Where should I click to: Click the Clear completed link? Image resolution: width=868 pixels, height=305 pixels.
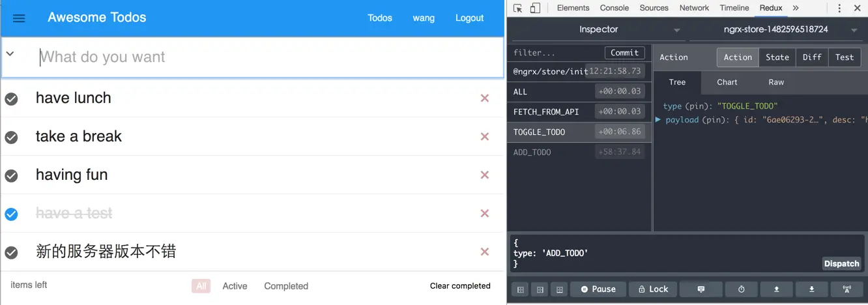(460, 286)
